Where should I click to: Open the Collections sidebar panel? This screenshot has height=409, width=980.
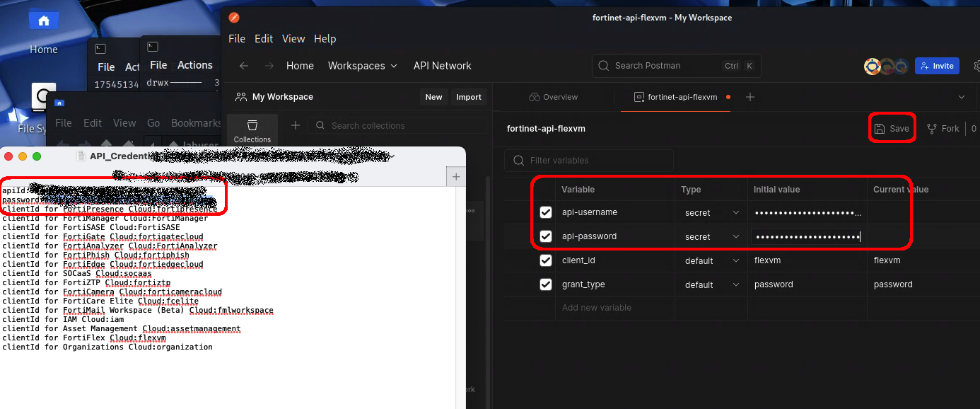point(252,132)
